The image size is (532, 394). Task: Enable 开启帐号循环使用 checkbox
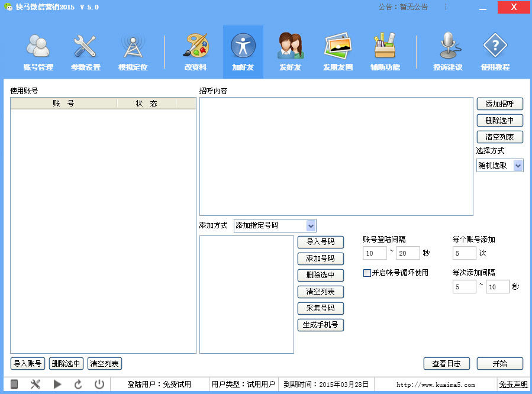(367, 273)
